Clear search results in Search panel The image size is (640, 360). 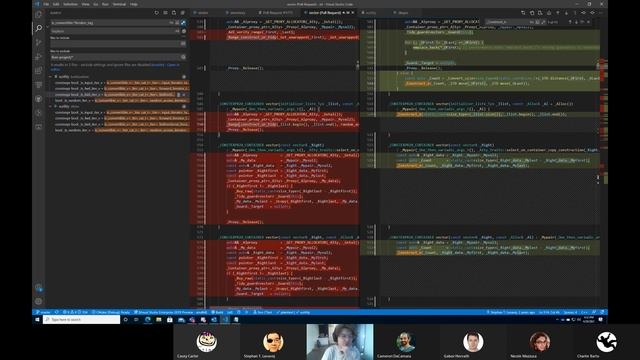point(165,13)
